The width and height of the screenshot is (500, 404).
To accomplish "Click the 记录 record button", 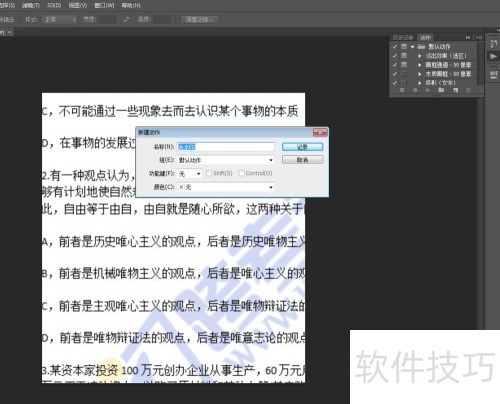I will click(x=302, y=147).
